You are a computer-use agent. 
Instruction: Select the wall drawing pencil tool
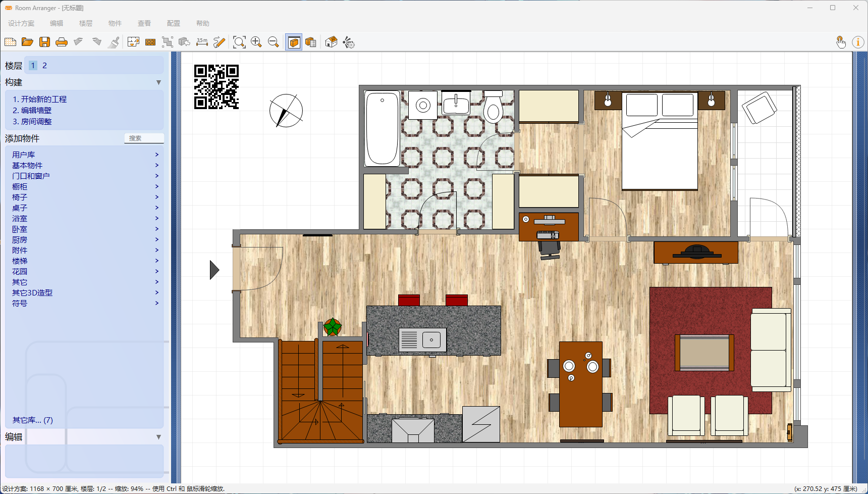tap(219, 42)
